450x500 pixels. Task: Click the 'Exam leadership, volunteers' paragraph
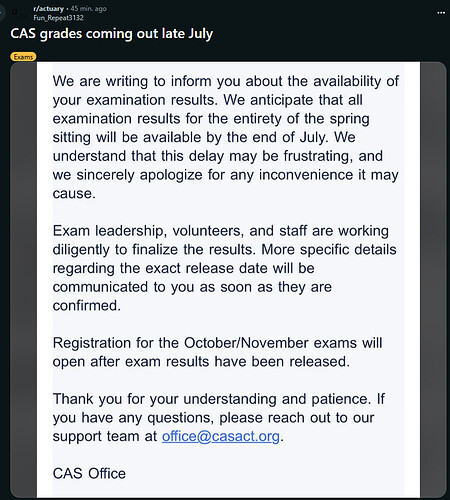pos(224,268)
